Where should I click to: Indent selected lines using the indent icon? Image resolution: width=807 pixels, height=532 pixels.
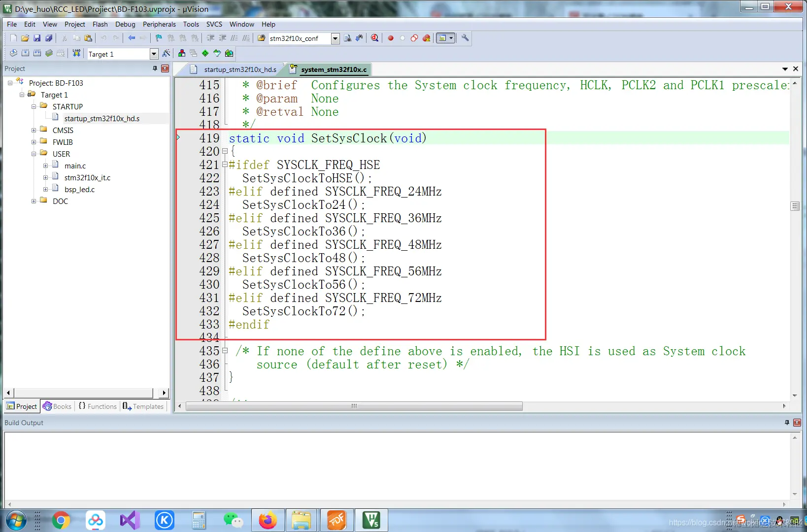point(210,38)
